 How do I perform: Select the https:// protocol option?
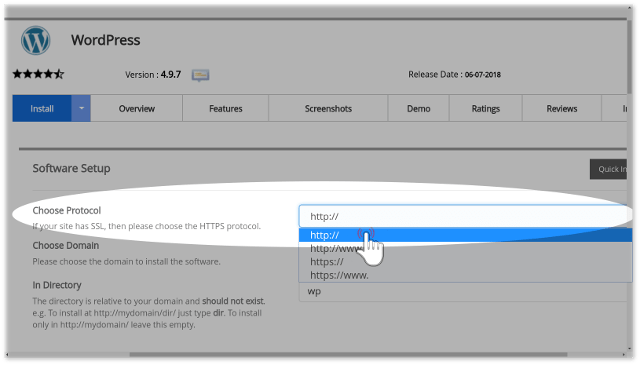click(x=465, y=262)
